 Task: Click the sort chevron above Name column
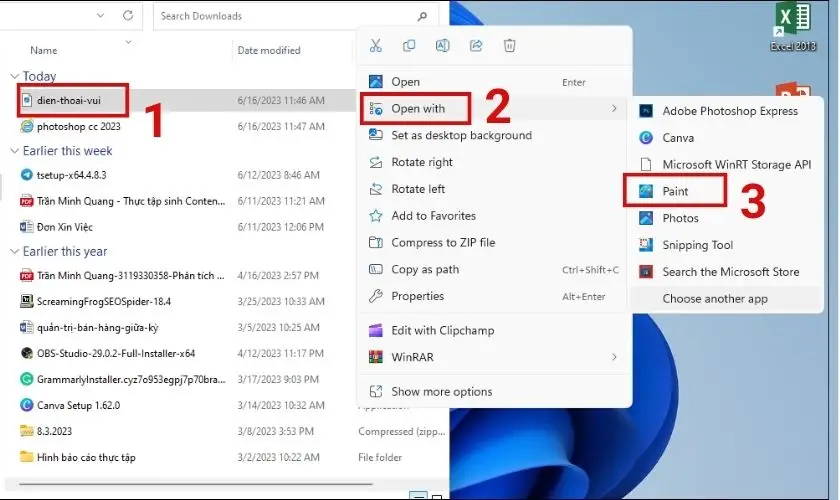pyautogui.click(x=128, y=41)
